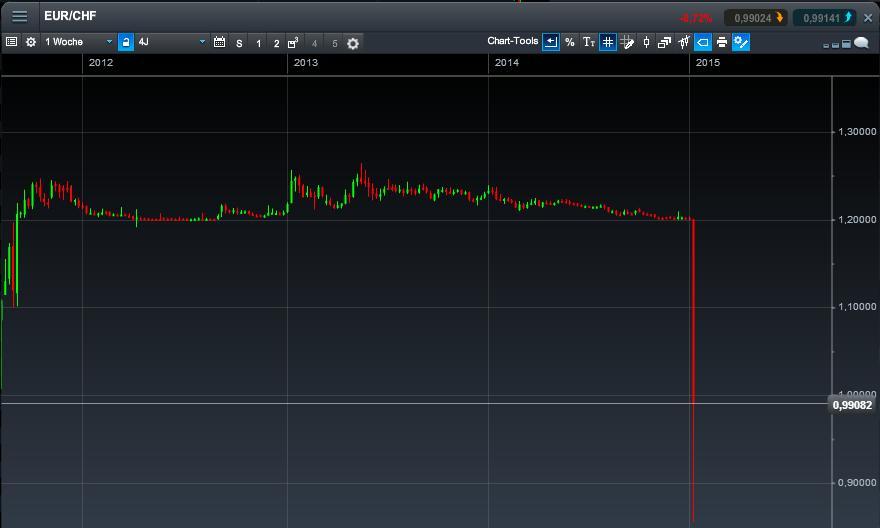This screenshot has height=528, width=880.
Task: Click the sell price 0,99024
Action: 758,18
